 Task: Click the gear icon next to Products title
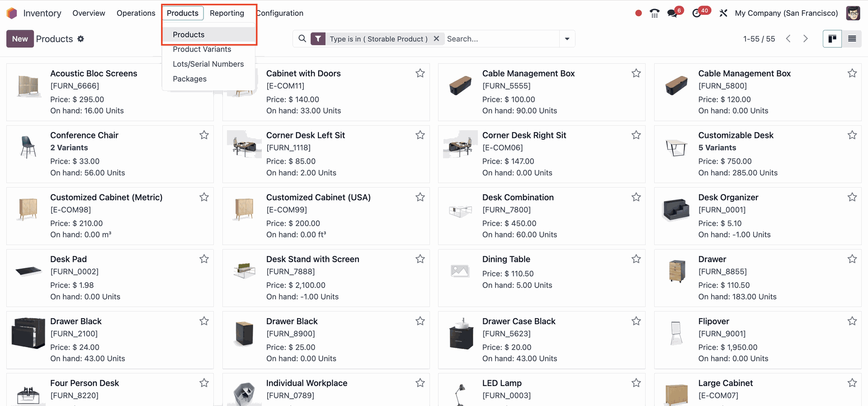(81, 39)
